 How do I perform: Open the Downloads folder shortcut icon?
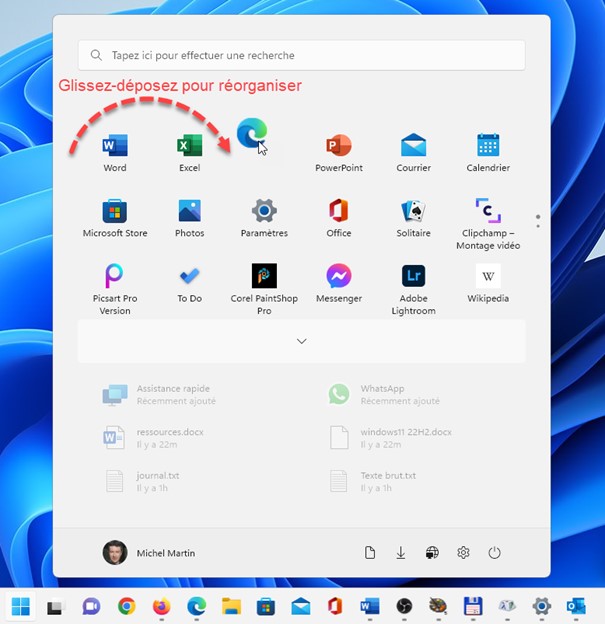401,553
